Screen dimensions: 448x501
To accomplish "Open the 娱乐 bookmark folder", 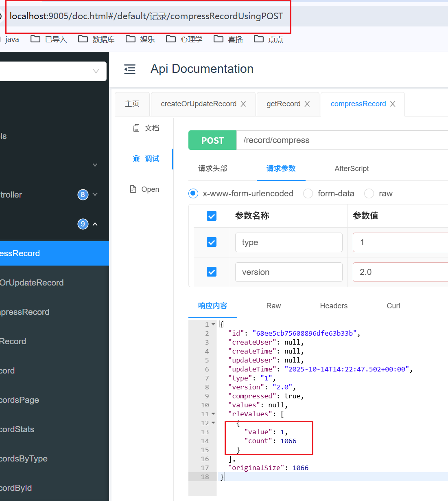I will point(140,39).
